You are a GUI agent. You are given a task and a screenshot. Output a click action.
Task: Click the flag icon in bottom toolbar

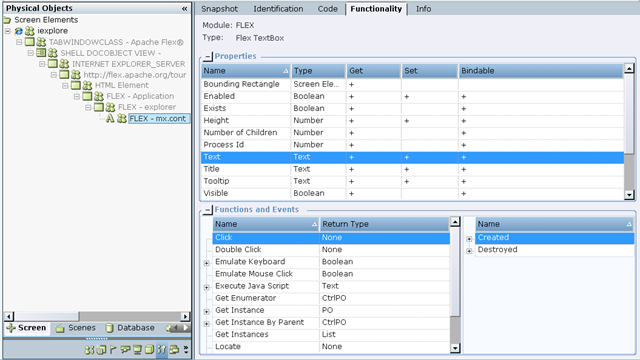113,350
